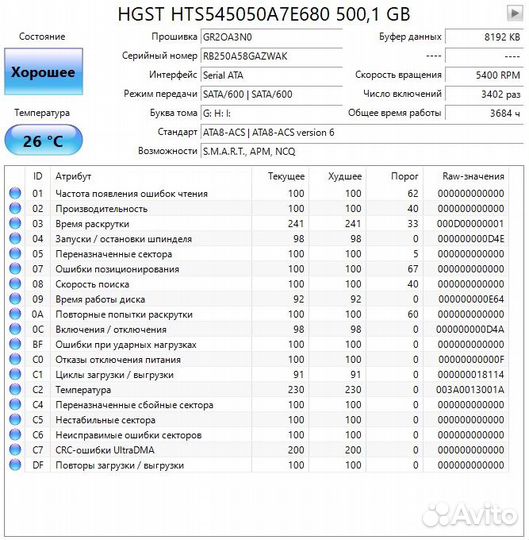Viewport: 529px width, 540px height.
Task: Go to next disk using arrow button
Action: point(515,13)
